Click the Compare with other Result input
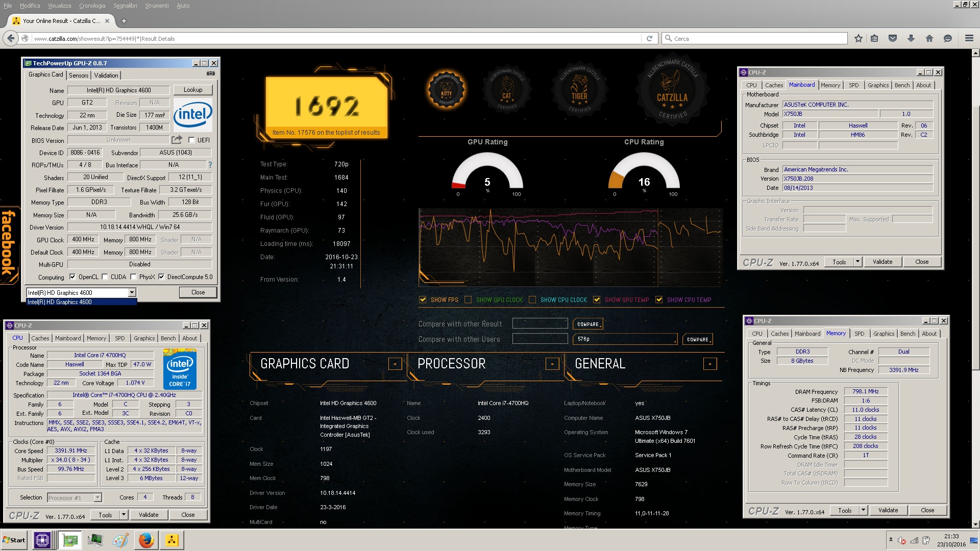The image size is (980, 551). point(540,323)
